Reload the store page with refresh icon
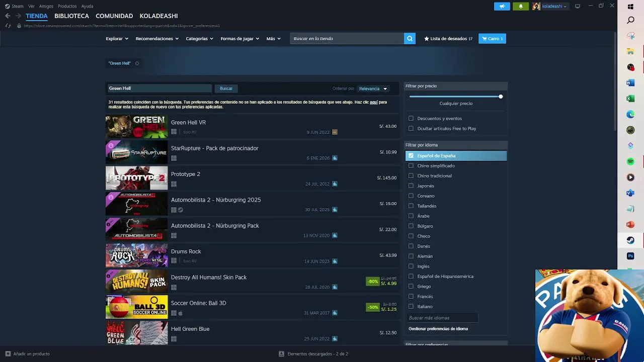Screen dimensions: 644x362 (8, 26)
